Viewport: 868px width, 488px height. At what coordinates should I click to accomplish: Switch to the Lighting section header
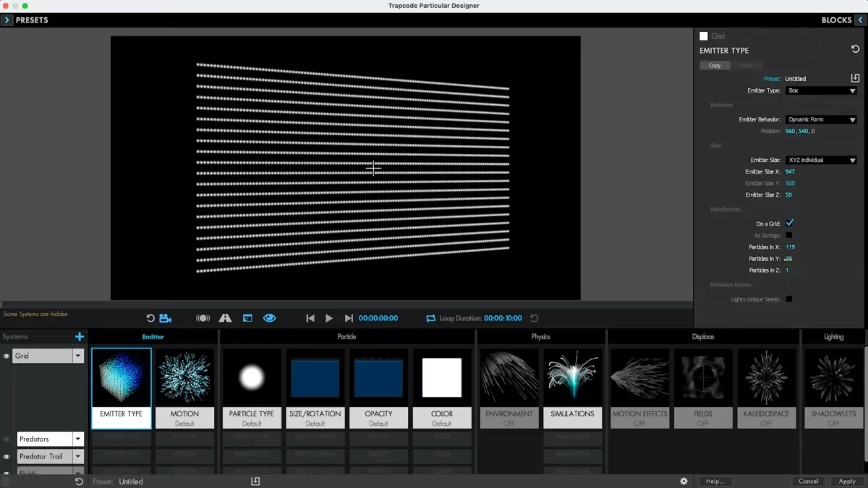(x=833, y=337)
